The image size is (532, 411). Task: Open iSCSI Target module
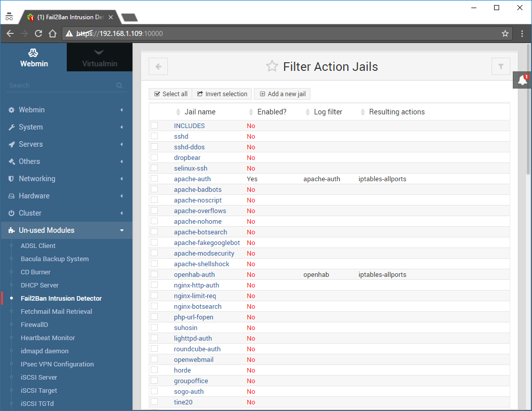point(38,391)
